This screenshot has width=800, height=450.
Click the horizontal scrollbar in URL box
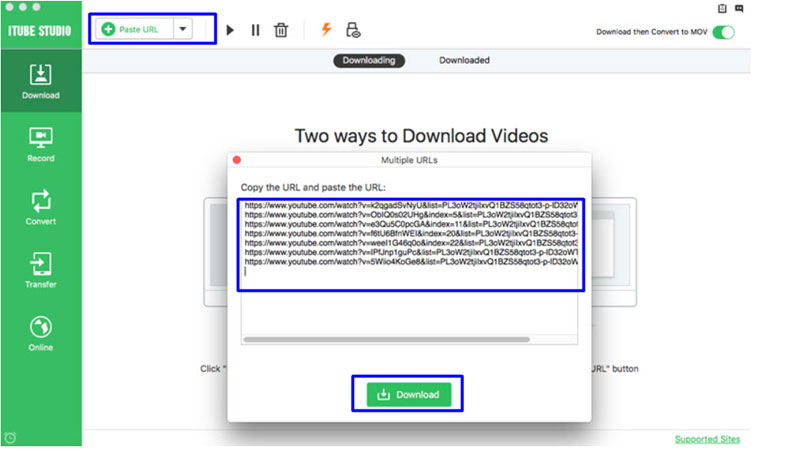[387, 339]
